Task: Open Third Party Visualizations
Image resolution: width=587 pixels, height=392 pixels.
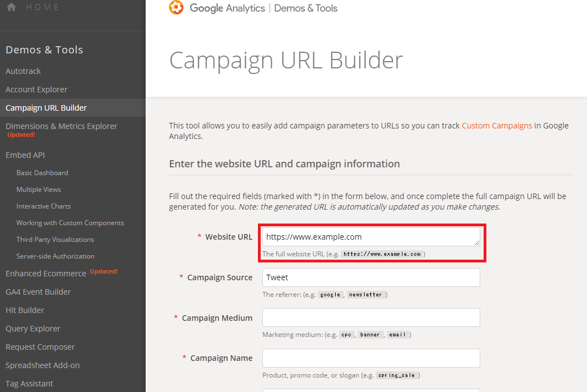Action: (55, 240)
